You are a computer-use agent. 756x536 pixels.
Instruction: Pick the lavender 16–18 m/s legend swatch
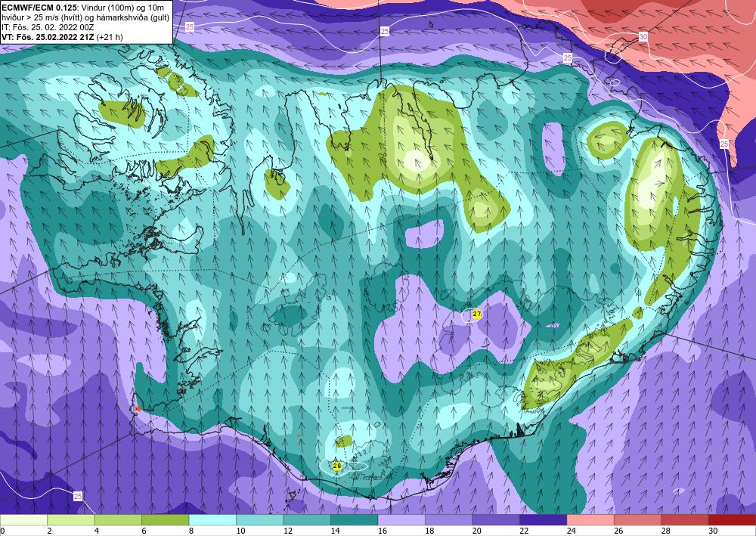click(x=401, y=520)
